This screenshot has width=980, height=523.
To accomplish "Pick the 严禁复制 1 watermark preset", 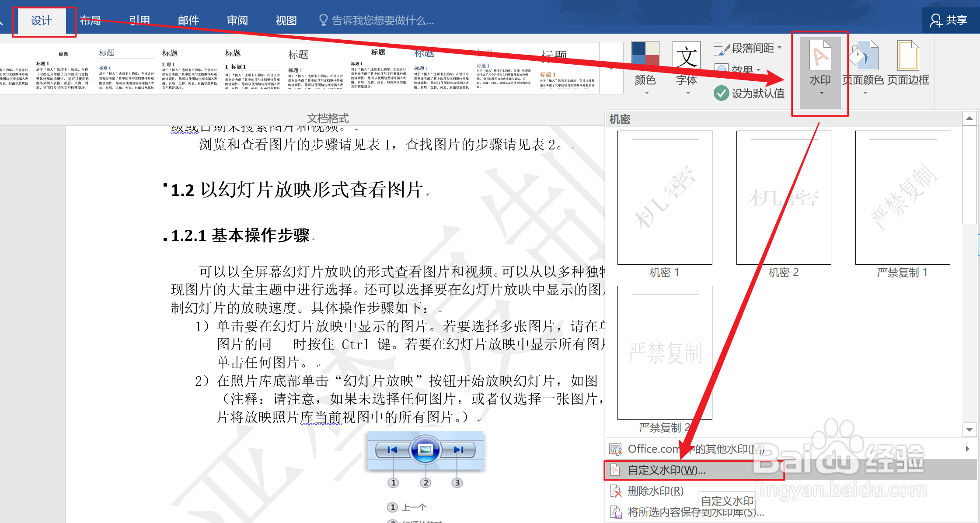I will (903, 198).
